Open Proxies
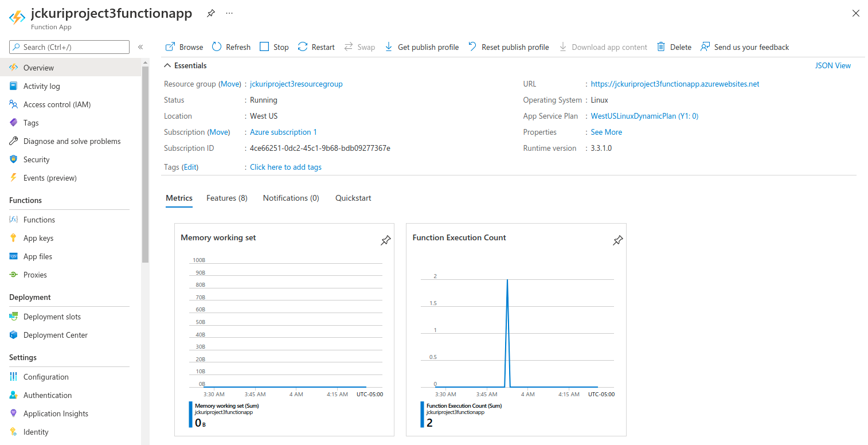 pos(71,275)
